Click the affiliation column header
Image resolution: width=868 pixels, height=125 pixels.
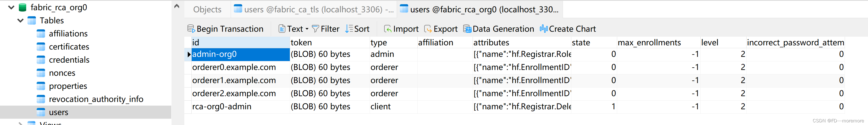point(445,42)
